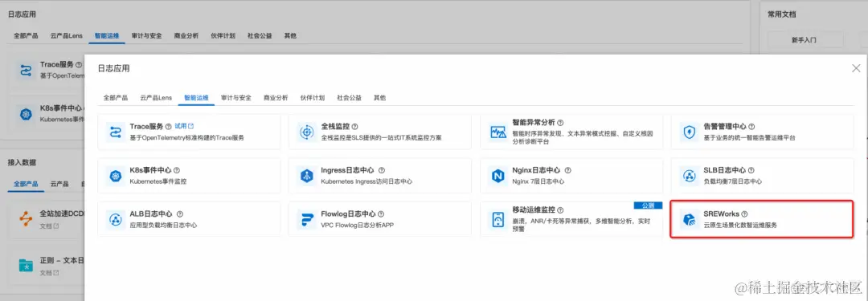Click the 全栈监控 target icon
The width and height of the screenshot is (868, 301).
pos(306,132)
